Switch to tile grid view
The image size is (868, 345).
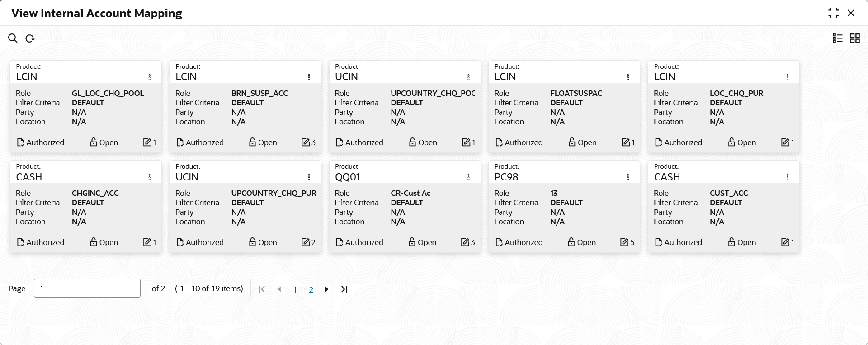(x=855, y=38)
